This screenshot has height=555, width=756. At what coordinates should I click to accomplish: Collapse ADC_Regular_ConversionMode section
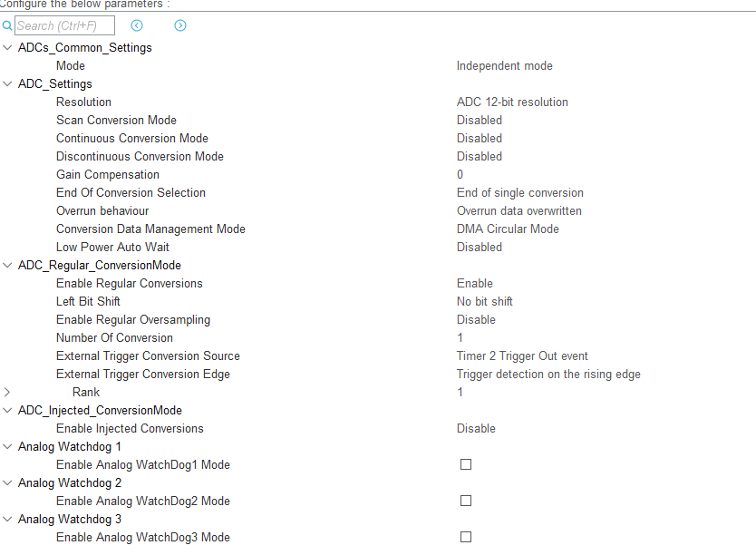click(x=8, y=265)
